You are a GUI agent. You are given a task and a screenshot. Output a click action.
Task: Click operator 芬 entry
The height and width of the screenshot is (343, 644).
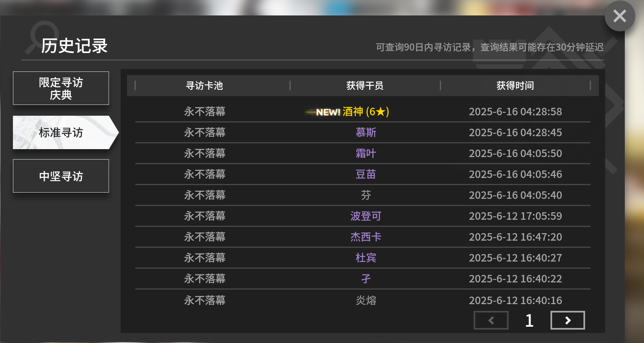(366, 195)
